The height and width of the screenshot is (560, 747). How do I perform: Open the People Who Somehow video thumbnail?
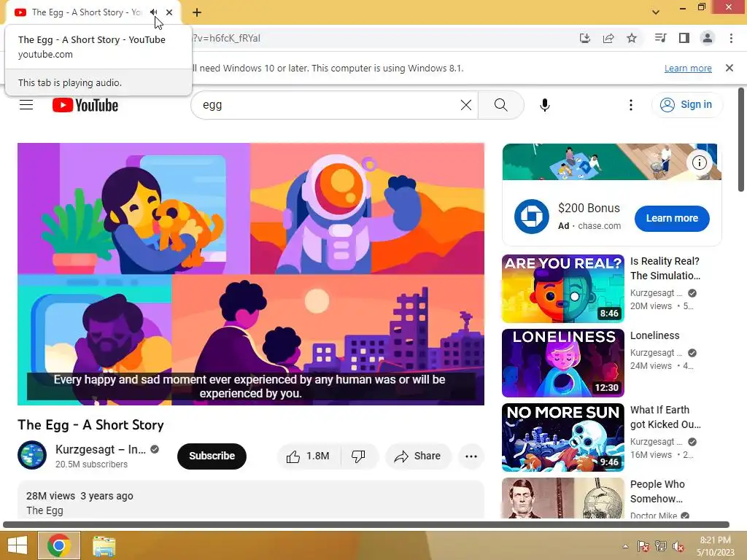coord(562,498)
